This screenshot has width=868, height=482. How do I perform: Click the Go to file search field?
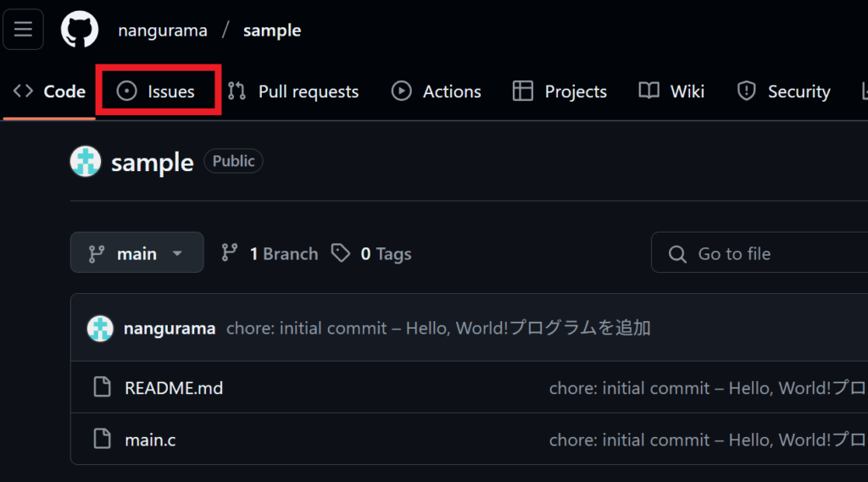point(759,253)
